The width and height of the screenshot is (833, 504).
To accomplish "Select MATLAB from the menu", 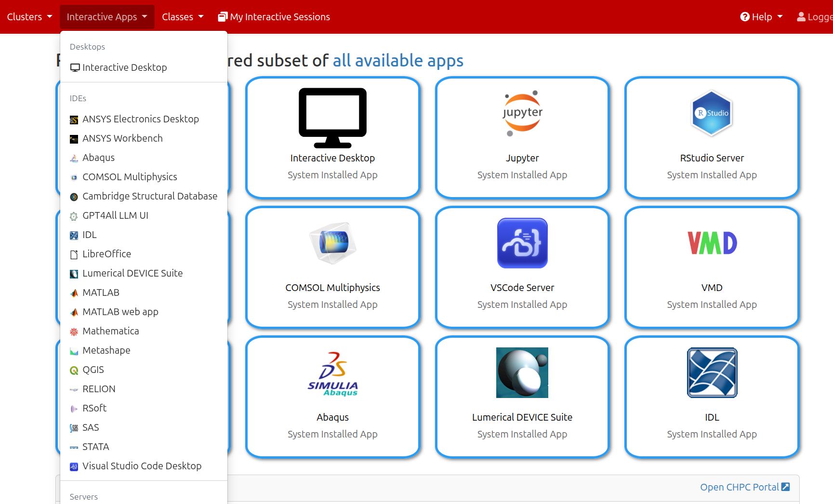I will tap(101, 292).
